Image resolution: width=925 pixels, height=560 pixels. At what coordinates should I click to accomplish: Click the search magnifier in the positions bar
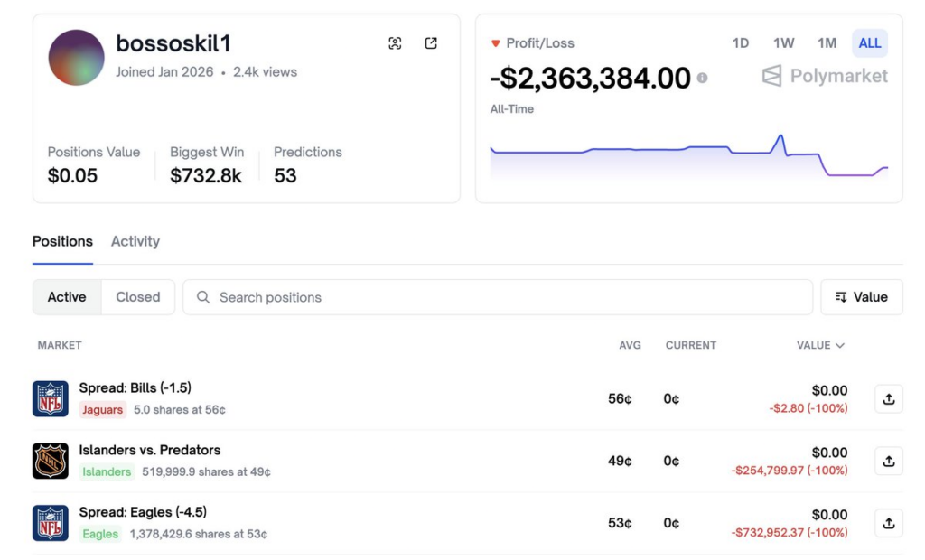202,296
